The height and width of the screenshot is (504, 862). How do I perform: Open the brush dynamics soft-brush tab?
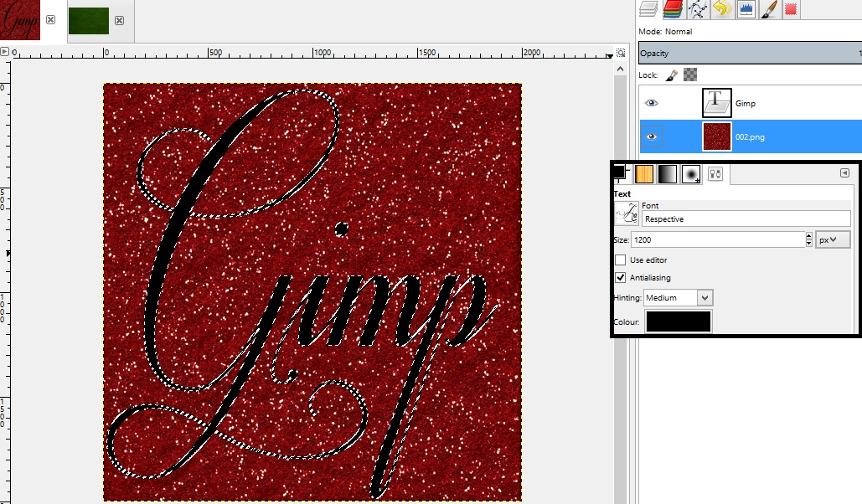(691, 174)
